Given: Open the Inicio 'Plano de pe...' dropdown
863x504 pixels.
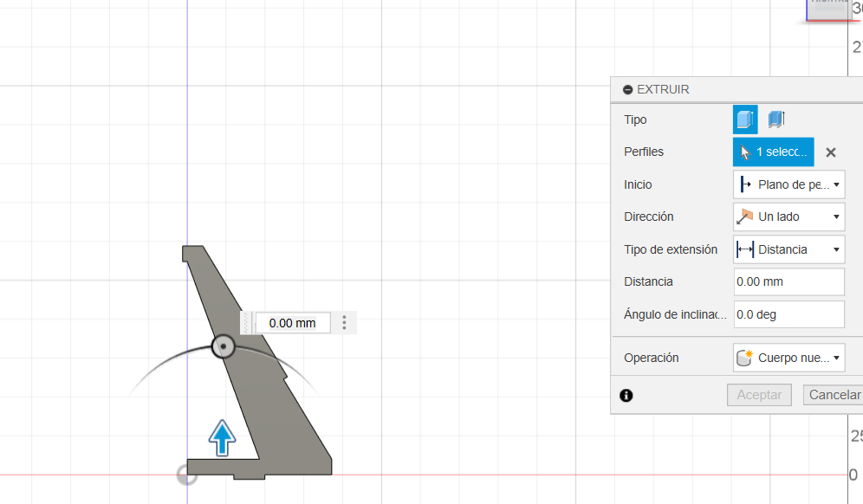Looking at the screenshot, I should tap(789, 184).
